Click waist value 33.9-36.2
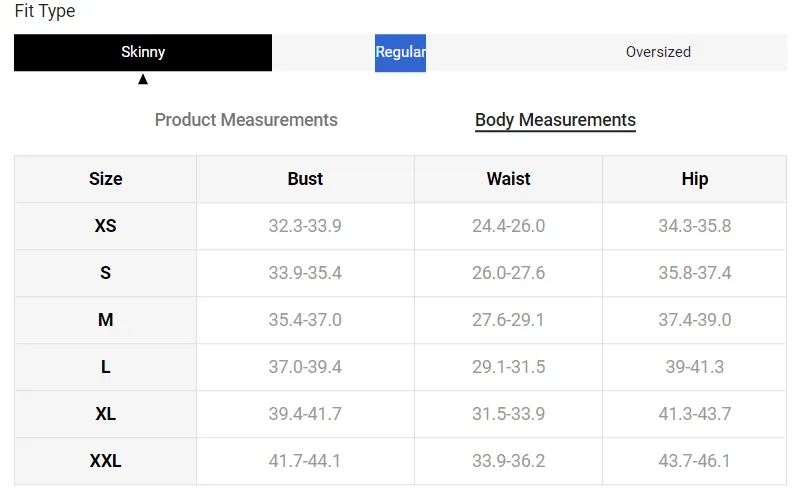 [x=508, y=461]
